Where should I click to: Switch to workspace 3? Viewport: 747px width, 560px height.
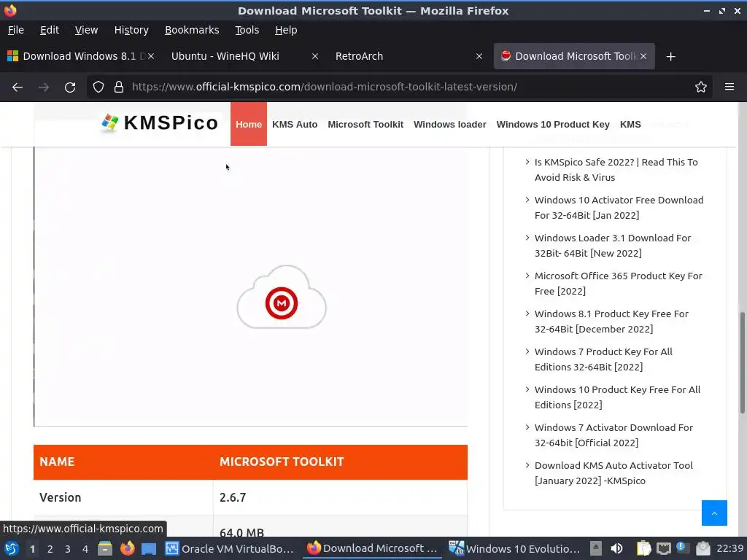point(67,549)
